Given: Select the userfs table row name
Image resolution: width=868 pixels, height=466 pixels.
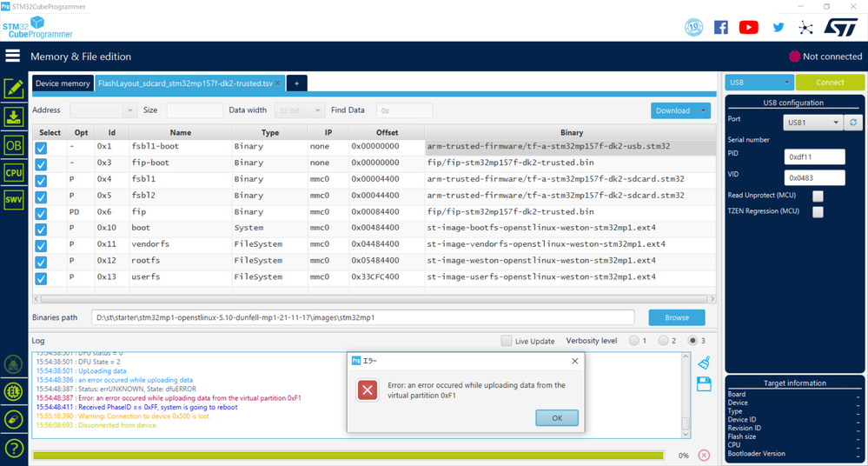Looking at the screenshot, I should pos(146,276).
